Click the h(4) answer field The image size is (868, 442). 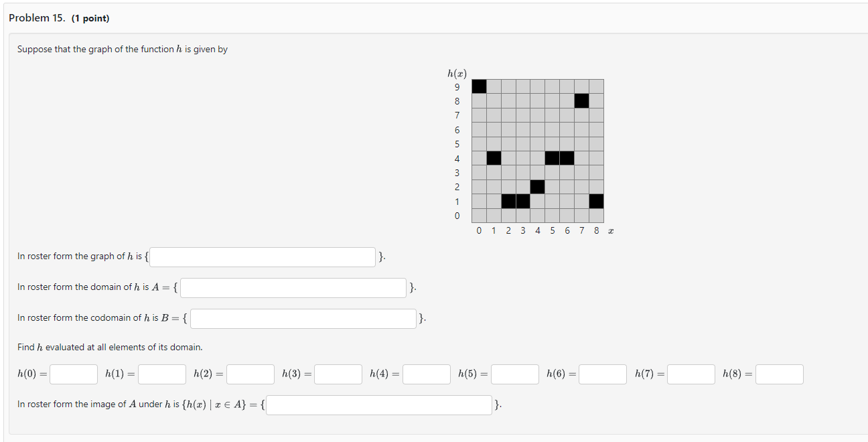[427, 374]
